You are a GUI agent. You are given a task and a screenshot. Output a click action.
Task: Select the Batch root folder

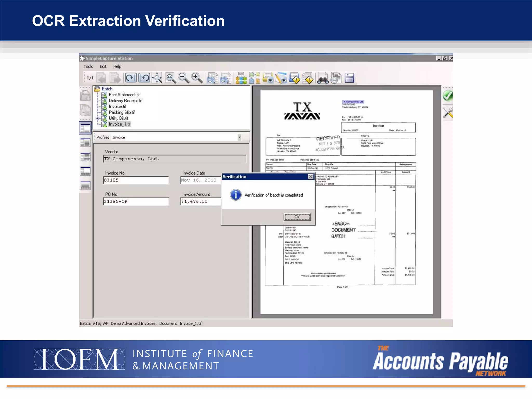click(x=107, y=89)
